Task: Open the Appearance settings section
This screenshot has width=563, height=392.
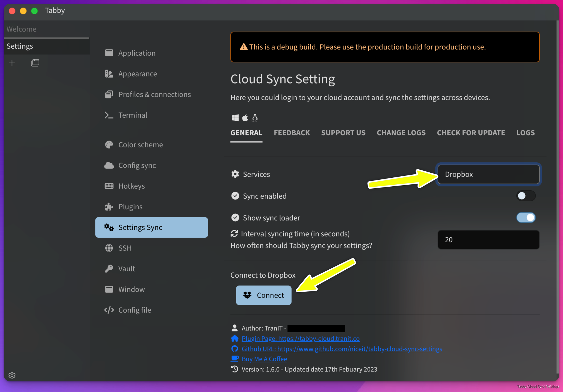Action: 152,73
